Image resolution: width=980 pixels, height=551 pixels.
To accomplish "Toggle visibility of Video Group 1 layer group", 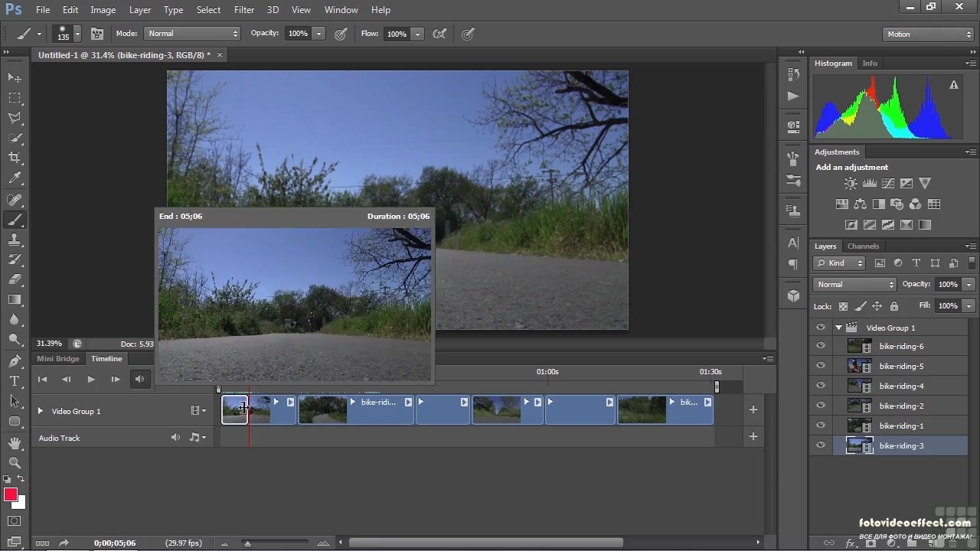I will pyautogui.click(x=821, y=327).
